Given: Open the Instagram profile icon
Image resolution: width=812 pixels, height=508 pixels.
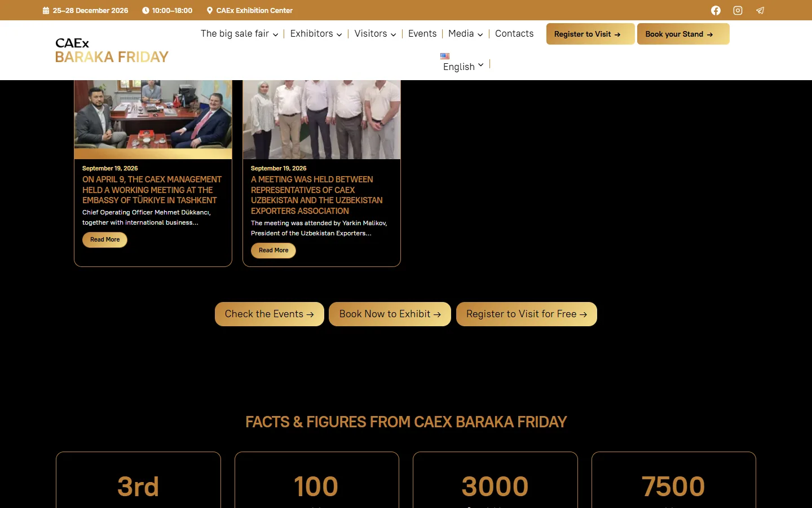Looking at the screenshot, I should 738,10.
